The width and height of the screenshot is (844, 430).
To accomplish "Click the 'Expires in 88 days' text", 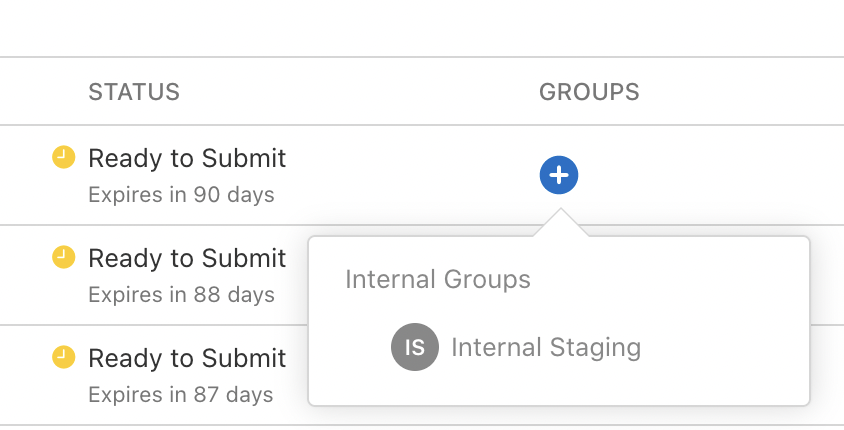I will (x=181, y=295).
